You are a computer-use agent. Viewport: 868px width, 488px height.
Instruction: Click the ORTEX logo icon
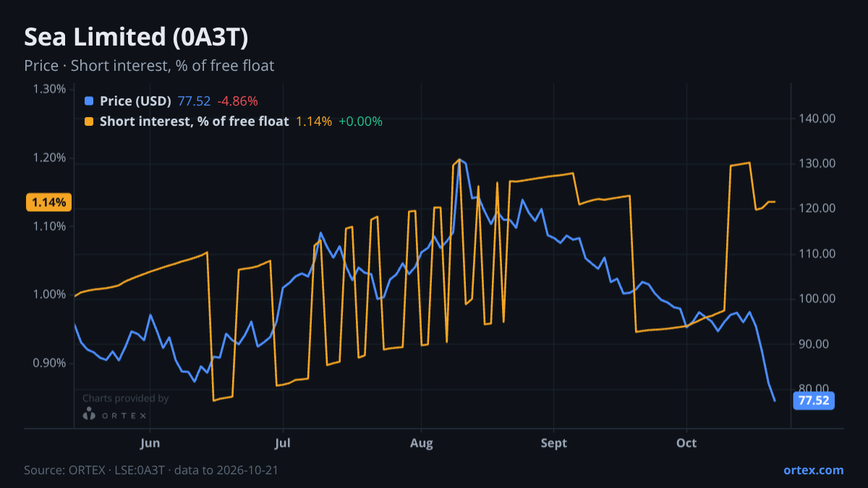pyautogui.click(x=89, y=415)
